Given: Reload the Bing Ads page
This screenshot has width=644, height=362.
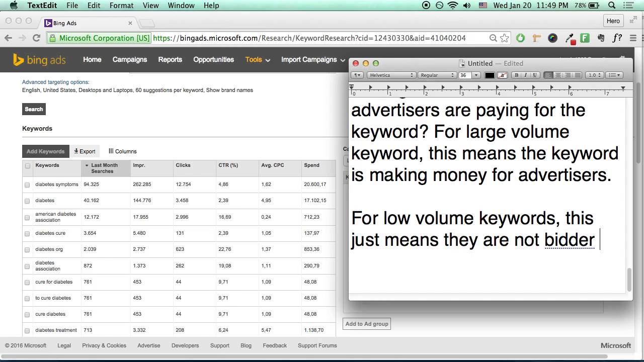Looking at the screenshot, I should click(36, 38).
